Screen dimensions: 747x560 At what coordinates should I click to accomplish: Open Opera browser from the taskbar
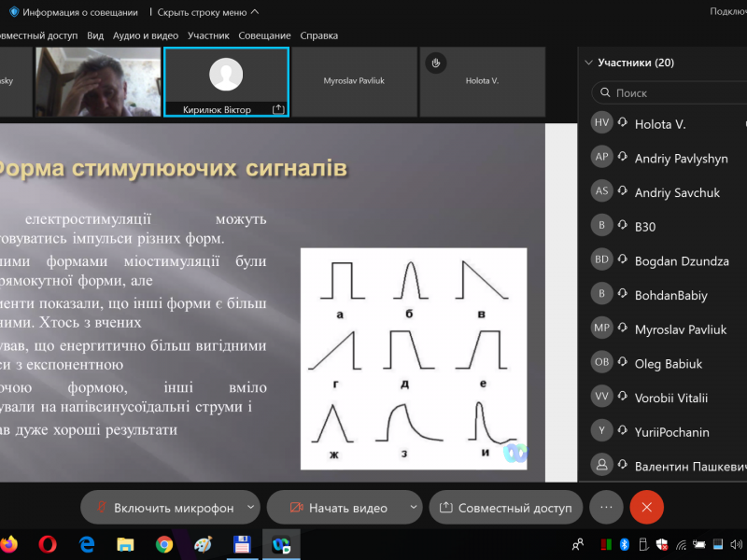click(x=49, y=543)
